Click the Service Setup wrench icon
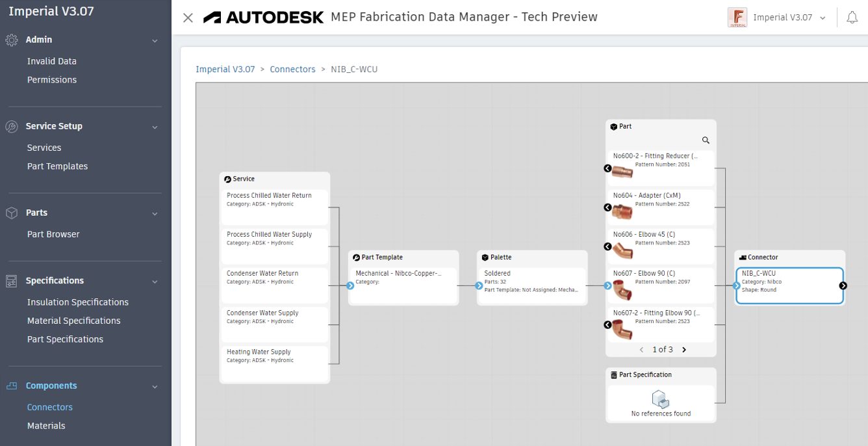This screenshot has height=446, width=868. pyautogui.click(x=11, y=126)
